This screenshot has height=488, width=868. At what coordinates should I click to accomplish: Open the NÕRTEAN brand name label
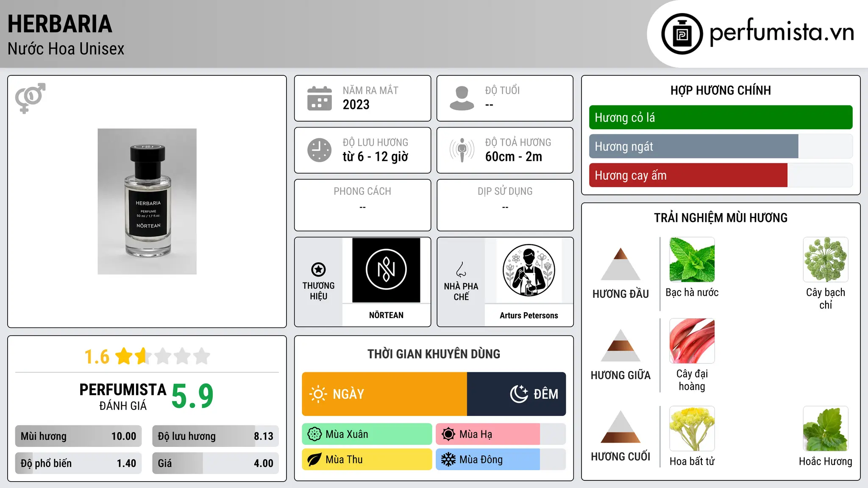pos(386,315)
